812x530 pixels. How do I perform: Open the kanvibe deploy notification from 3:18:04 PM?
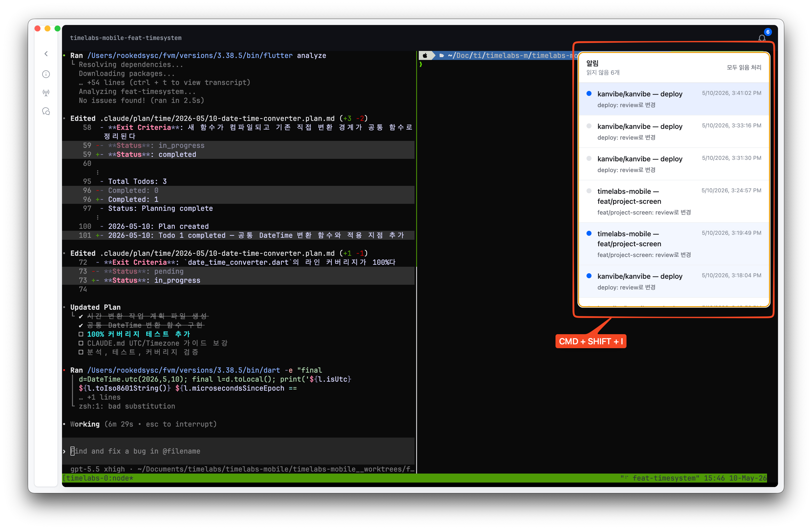tap(674, 281)
